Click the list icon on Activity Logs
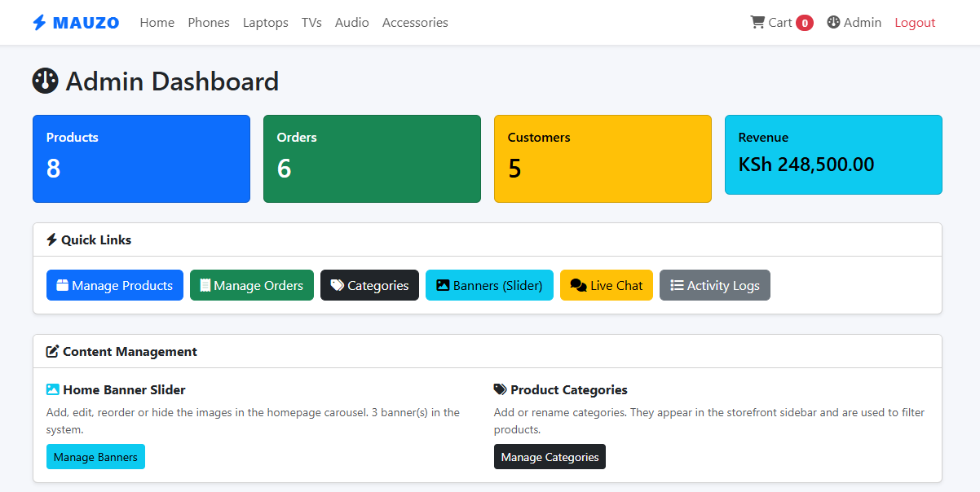This screenshot has height=492, width=980. pyautogui.click(x=677, y=285)
